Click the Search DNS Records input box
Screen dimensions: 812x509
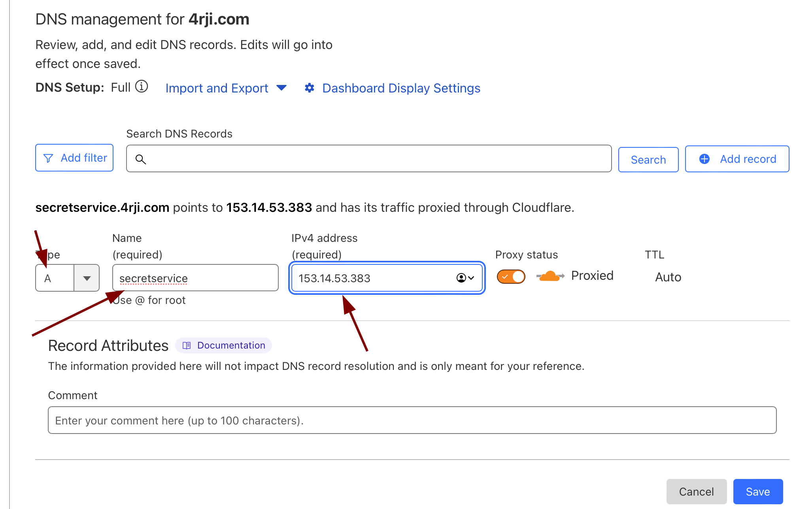coord(376,159)
